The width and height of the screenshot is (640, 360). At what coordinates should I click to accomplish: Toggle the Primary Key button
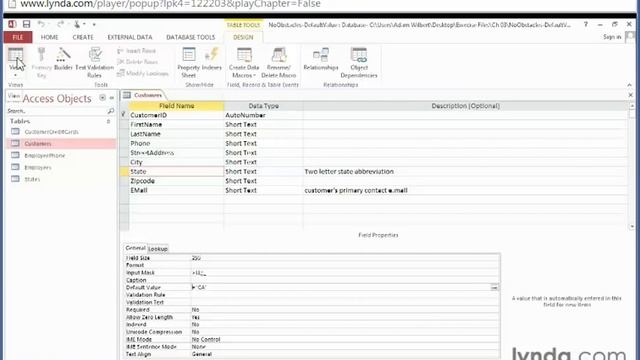(x=41, y=62)
